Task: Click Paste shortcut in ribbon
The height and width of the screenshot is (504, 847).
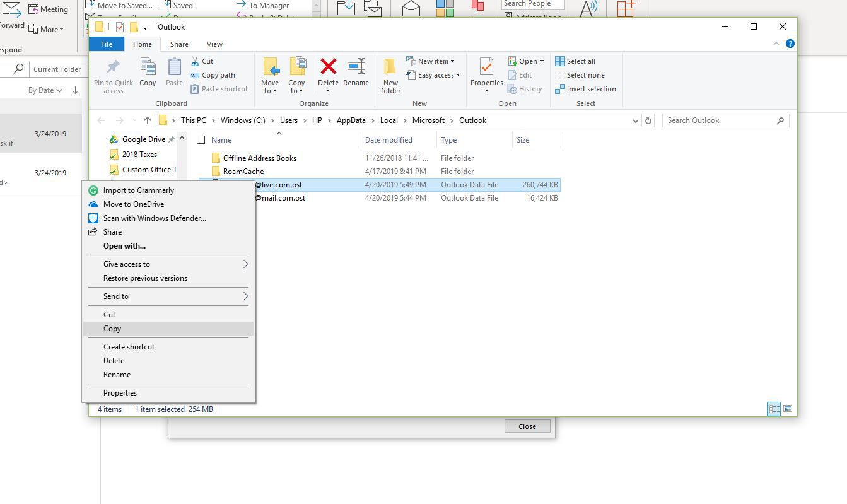Action: [219, 89]
